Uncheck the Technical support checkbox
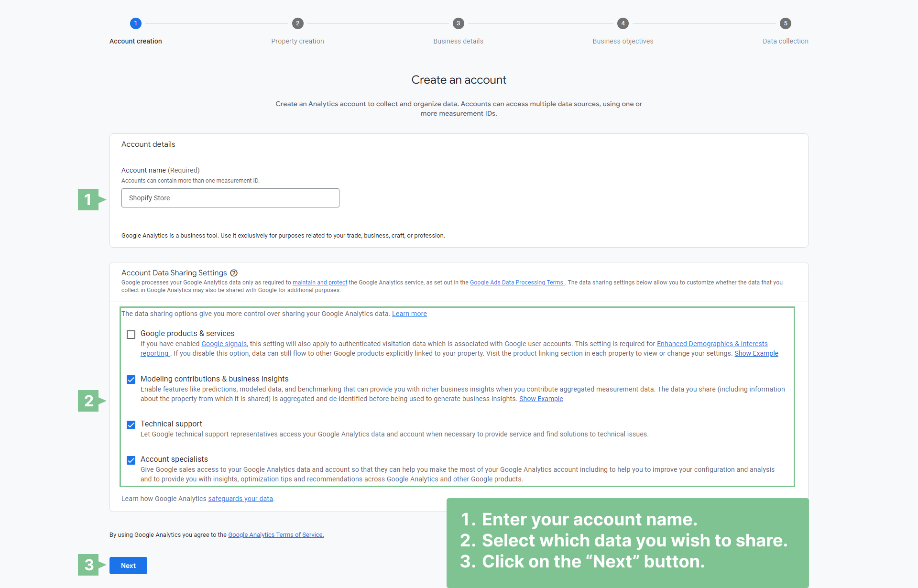Viewport: 918px width, 588px height. click(131, 425)
